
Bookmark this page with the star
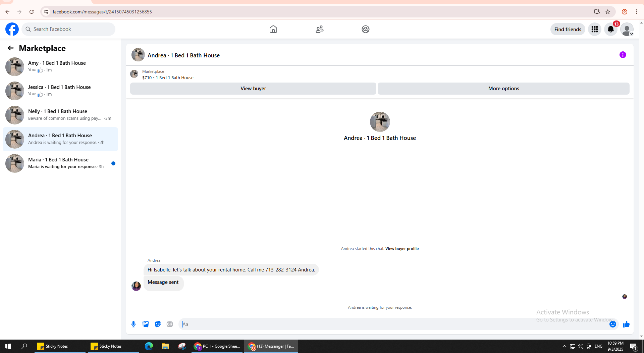pyautogui.click(x=608, y=12)
